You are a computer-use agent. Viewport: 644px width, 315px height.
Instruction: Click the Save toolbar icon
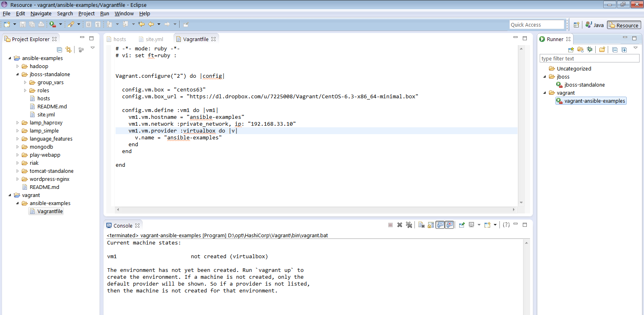tap(23, 25)
